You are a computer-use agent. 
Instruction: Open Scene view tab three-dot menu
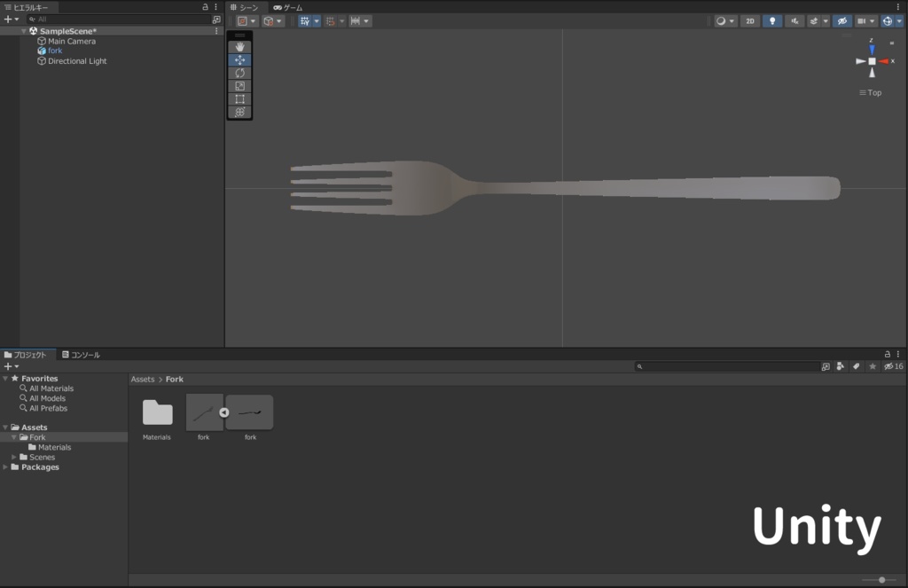898,7
